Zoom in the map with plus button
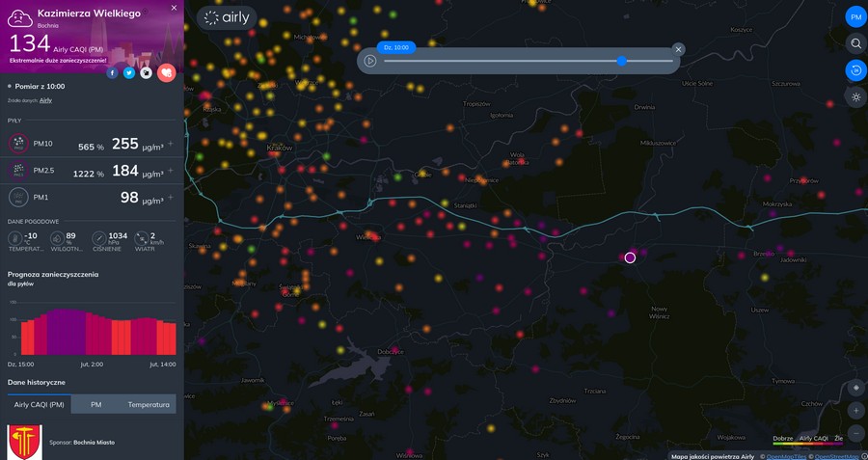 tap(856, 411)
